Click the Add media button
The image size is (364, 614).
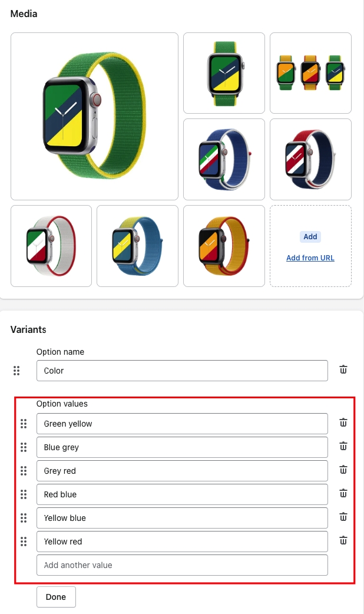click(310, 237)
